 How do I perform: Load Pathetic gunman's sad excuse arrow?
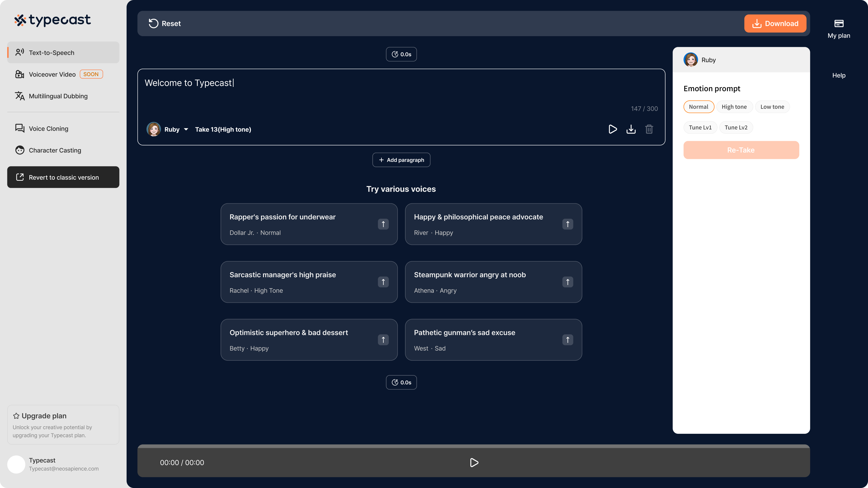(567, 340)
